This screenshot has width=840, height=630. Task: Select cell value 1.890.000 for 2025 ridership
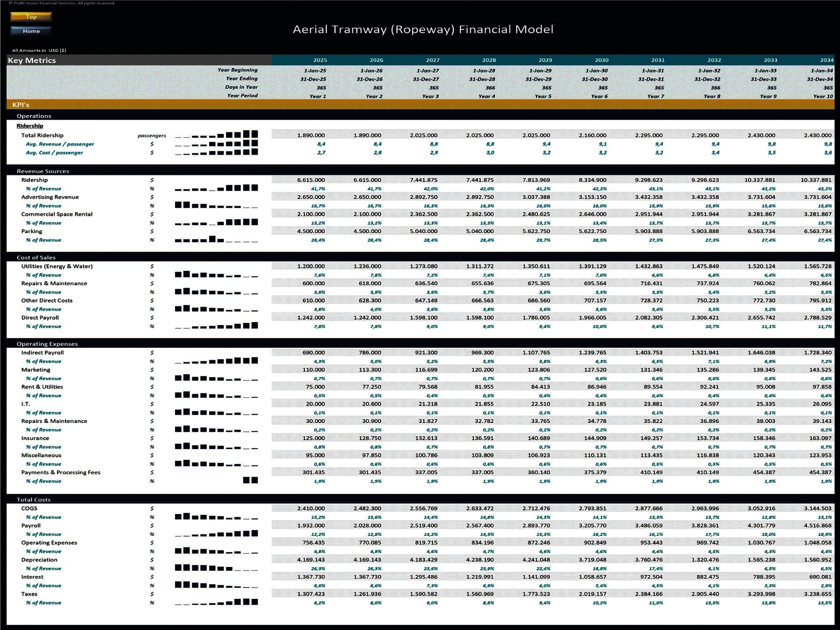[x=311, y=135]
